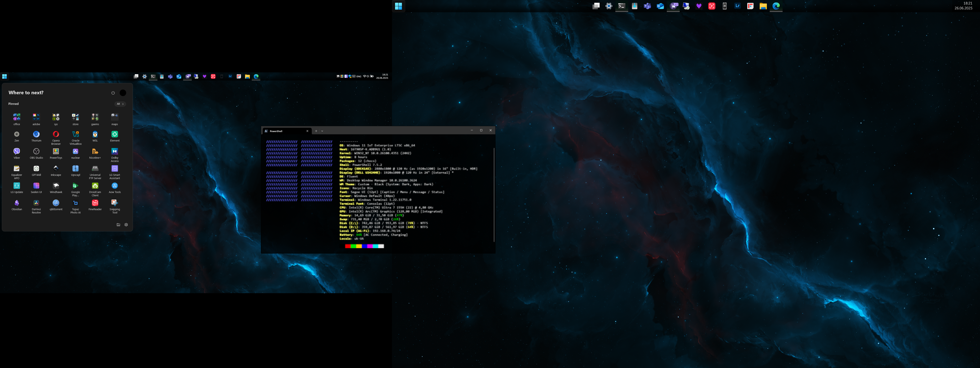This screenshot has width=980, height=368.
Task: Launch DaVinci Resolve from pinned apps
Action: tap(36, 203)
